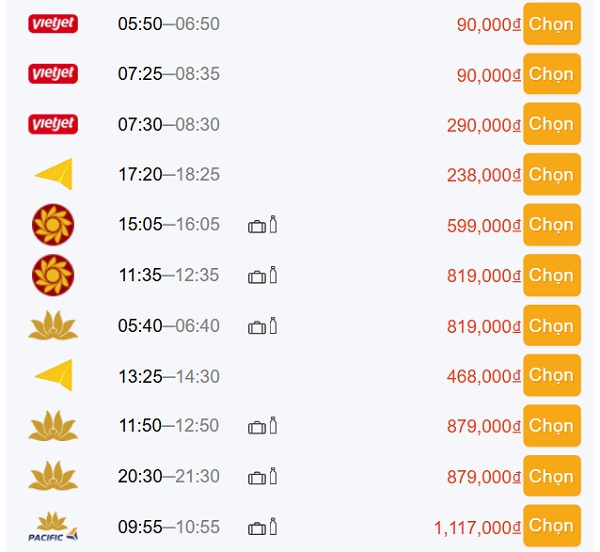The height and width of the screenshot is (552, 600).
Task: Select Chọn for the 238,000₫ flight
Action: 551,174
